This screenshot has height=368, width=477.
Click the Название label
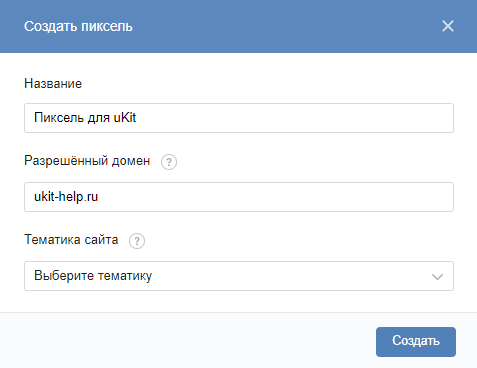point(53,83)
